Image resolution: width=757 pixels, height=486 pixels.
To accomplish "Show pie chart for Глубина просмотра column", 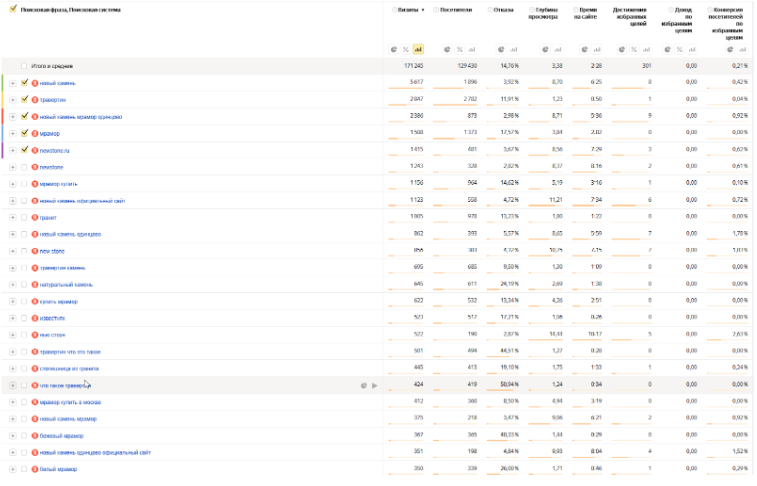I will click(x=546, y=49).
